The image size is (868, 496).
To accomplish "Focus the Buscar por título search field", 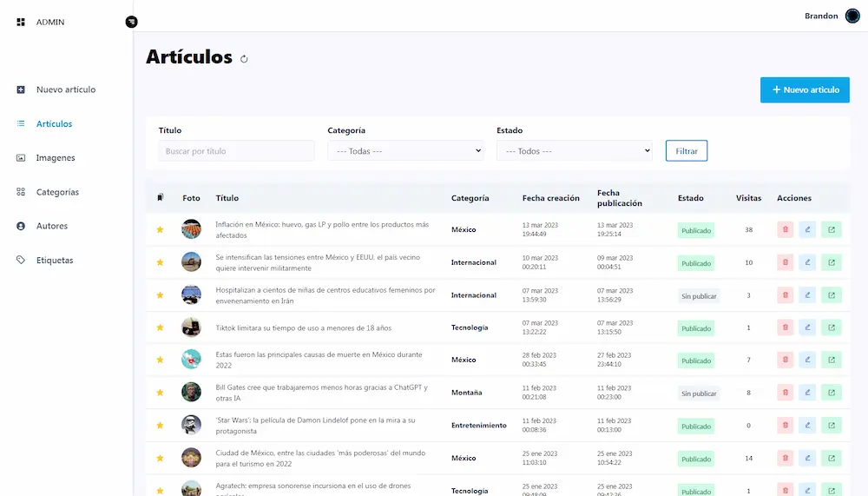I will [x=236, y=151].
